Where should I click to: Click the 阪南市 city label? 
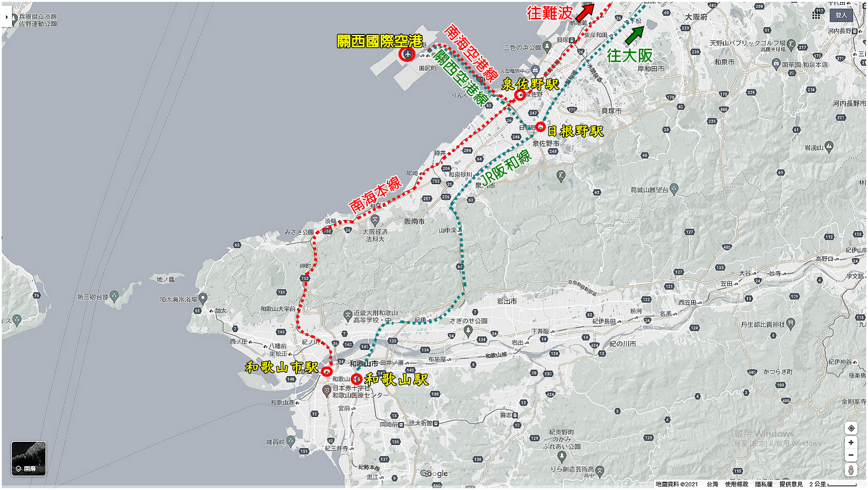click(x=414, y=221)
